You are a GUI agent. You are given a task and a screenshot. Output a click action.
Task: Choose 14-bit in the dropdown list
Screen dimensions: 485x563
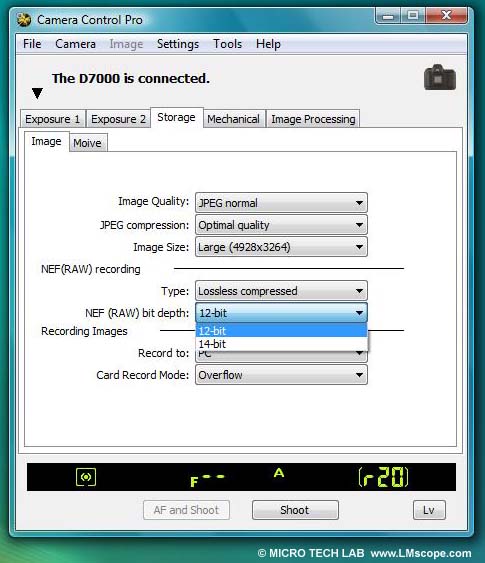click(281, 344)
